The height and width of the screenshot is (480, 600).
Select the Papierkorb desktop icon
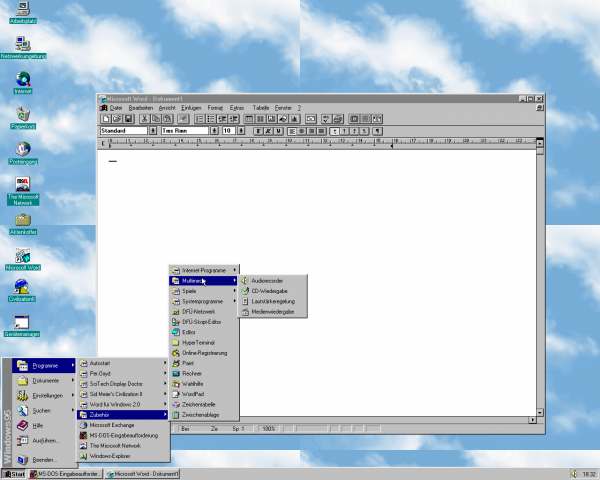(x=23, y=118)
